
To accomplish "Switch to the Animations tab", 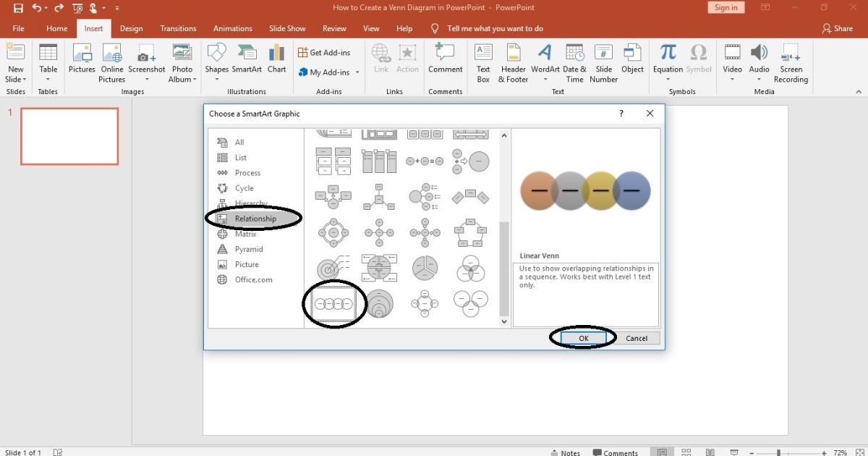I will (x=232, y=28).
